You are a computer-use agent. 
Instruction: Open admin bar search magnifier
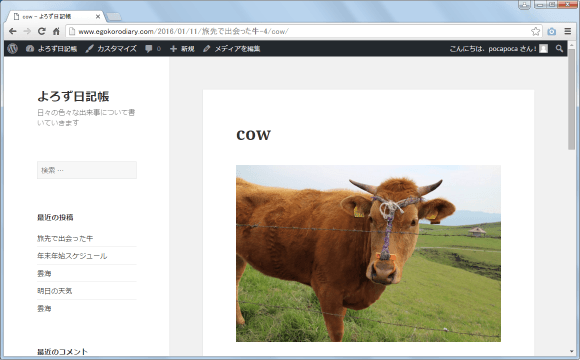[x=559, y=48]
